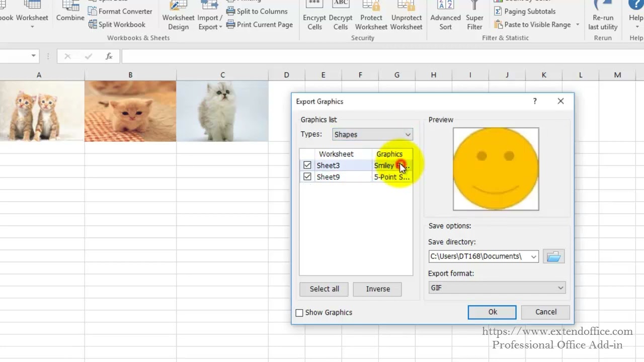The width and height of the screenshot is (644, 362).
Task: Enable the Show Graphics checkbox
Action: pos(299,313)
